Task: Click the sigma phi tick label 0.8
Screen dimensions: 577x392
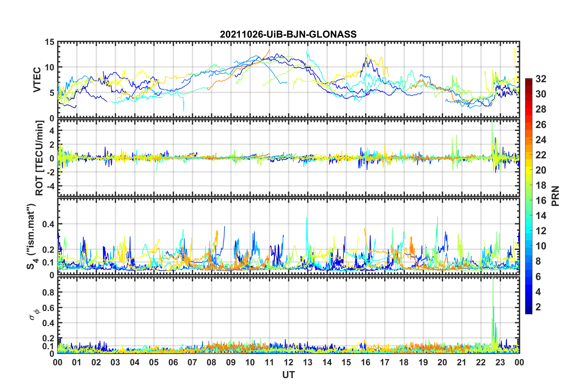Action: click(x=48, y=292)
